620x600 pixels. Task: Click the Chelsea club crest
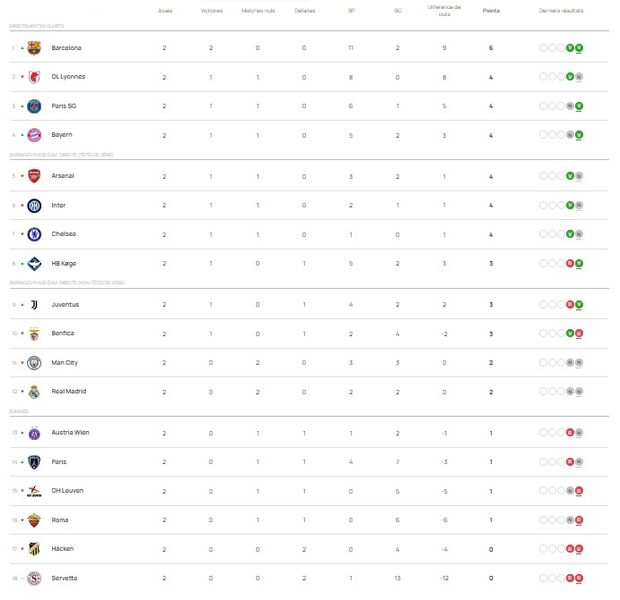click(34, 234)
